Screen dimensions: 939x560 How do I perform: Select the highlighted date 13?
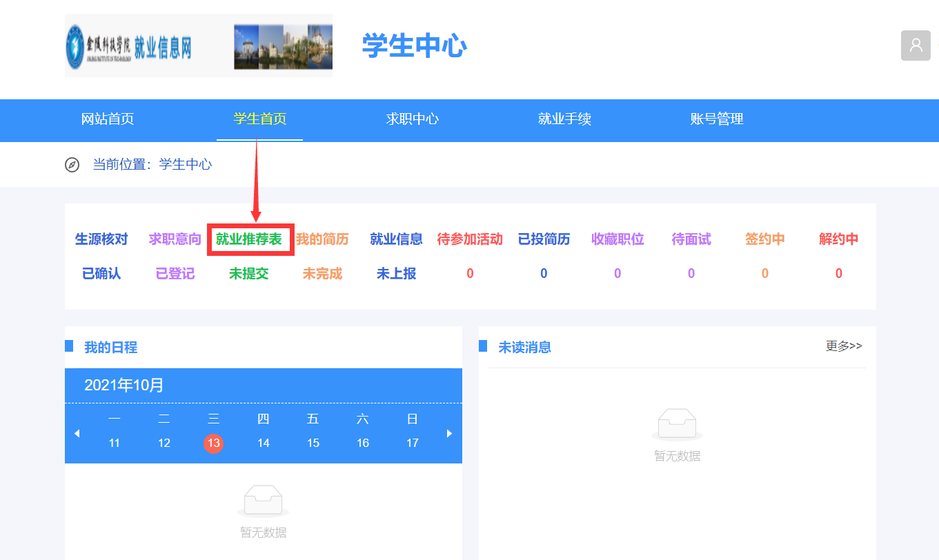coord(214,443)
